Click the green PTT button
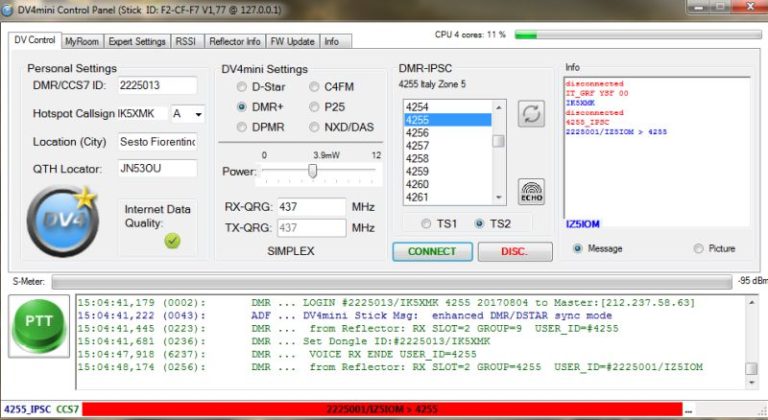 click(x=39, y=325)
